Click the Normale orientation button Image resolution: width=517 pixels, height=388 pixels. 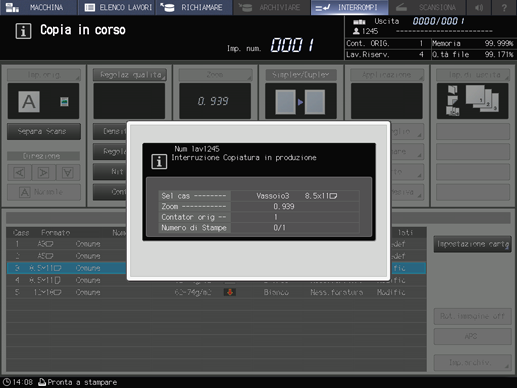point(44,192)
